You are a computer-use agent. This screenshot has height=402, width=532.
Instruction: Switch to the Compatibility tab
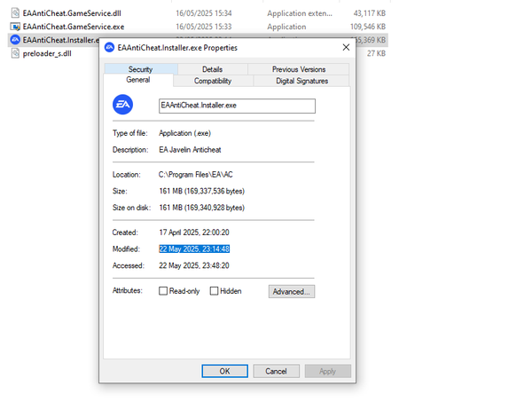(x=213, y=81)
